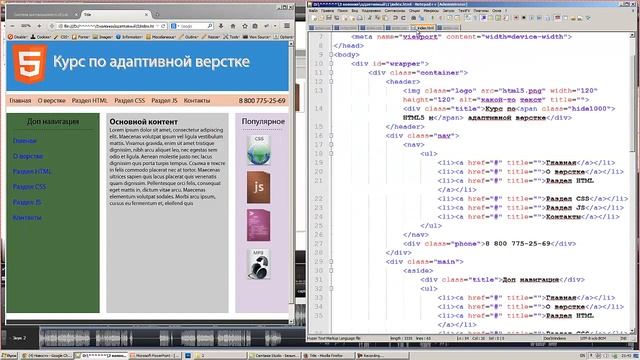
Task: Toggle Word Wrap in Notepad++ toolbar
Action: tap(468, 18)
